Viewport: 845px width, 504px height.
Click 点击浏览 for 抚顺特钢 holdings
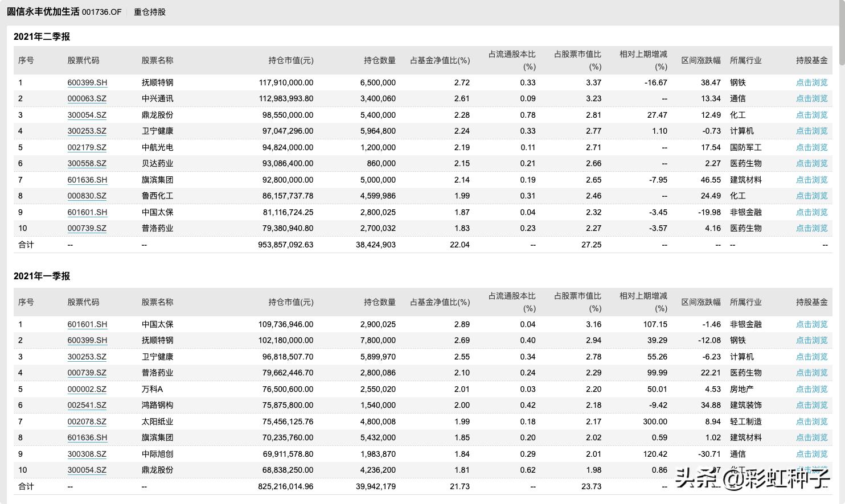point(812,82)
